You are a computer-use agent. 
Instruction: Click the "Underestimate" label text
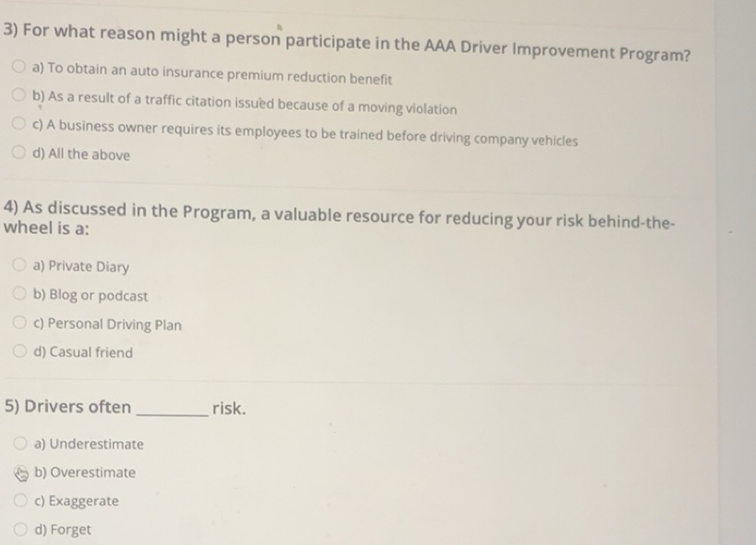[x=89, y=444]
